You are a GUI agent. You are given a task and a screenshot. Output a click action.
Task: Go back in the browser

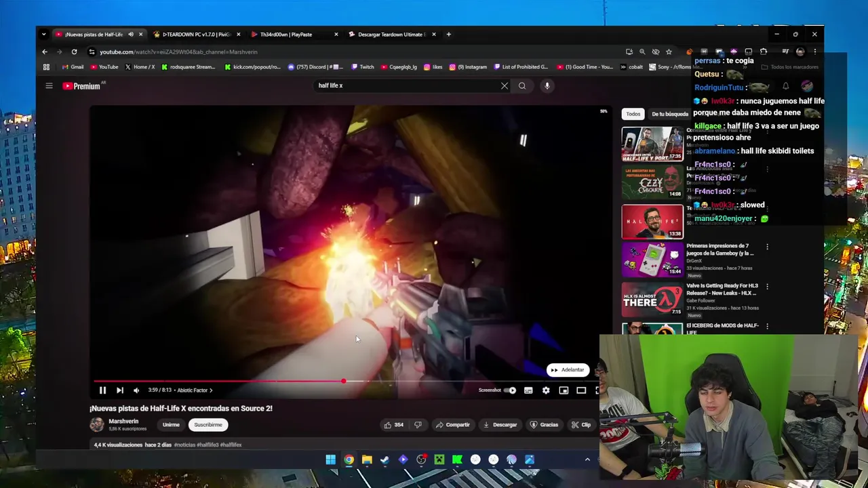(x=45, y=52)
